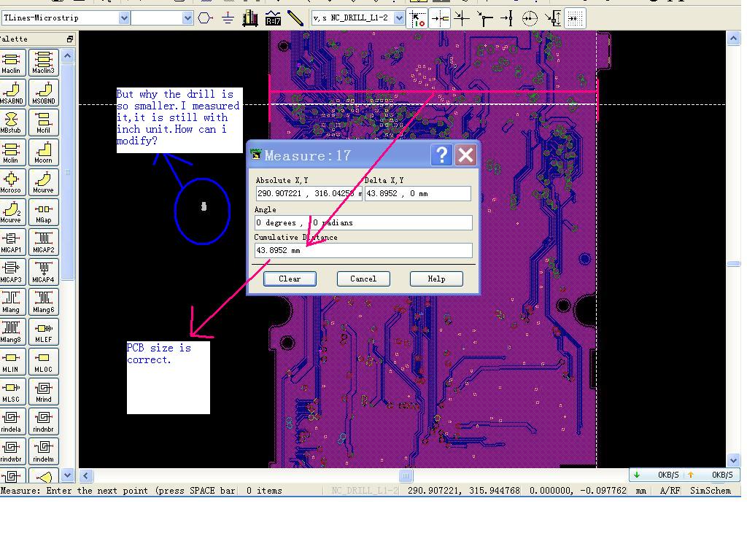Open the component library books icon
The width and height of the screenshot is (747, 560).
pos(250,18)
